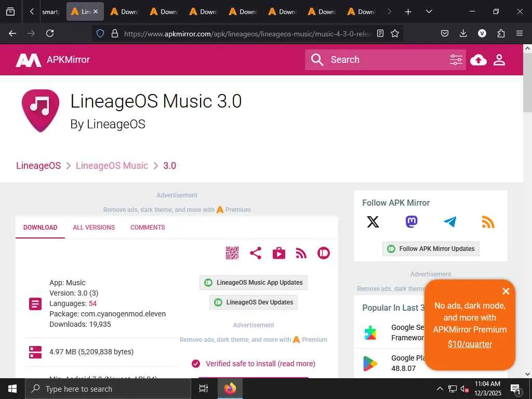Viewport: 532px width, 399px height.
Task: Open APK Mirror's Mastodon page
Action: click(411, 222)
